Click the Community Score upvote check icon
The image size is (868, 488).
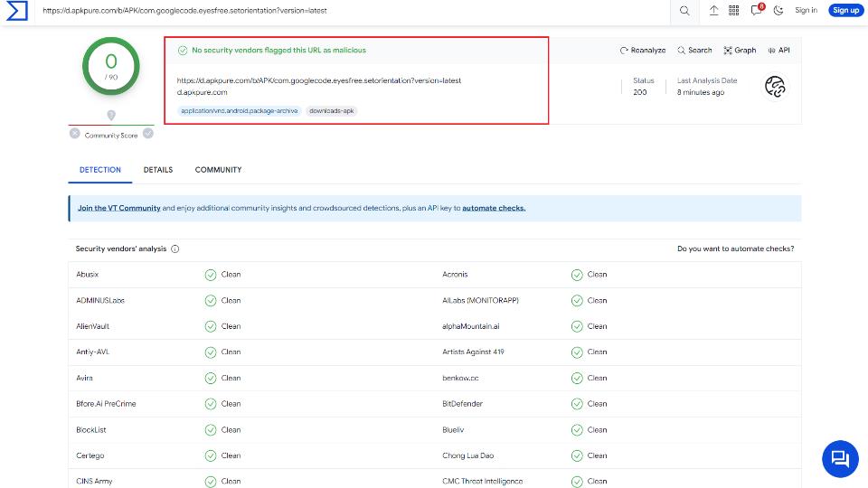click(147, 134)
